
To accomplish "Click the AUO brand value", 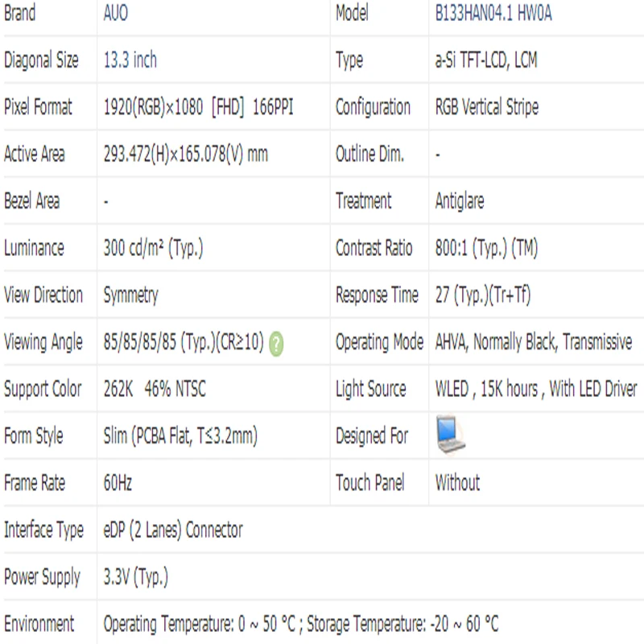I will [116, 13].
